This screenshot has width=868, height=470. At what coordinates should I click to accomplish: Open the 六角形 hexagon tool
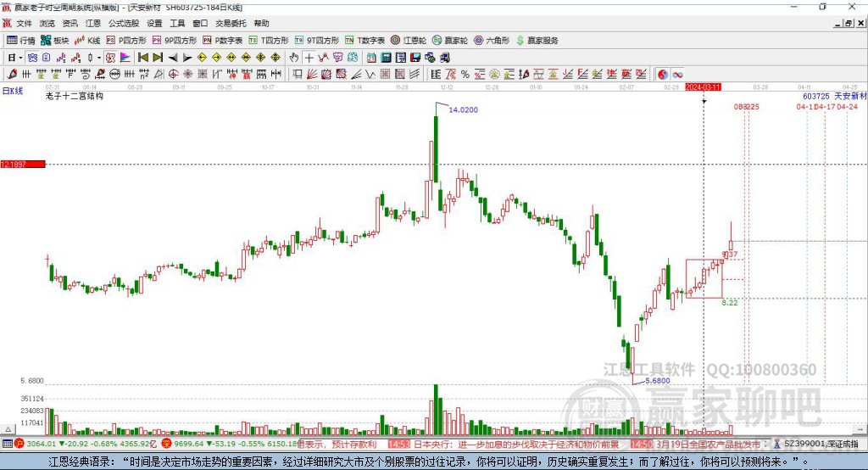(x=492, y=41)
